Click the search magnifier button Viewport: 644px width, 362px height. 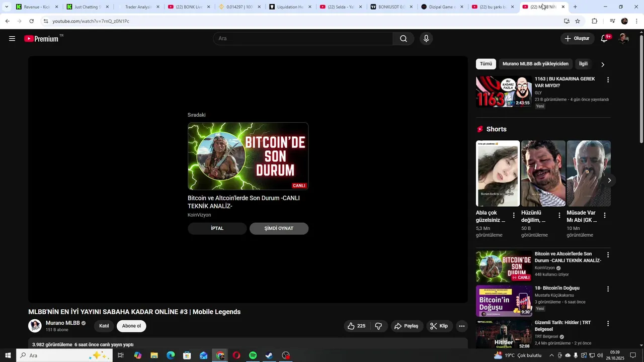coord(404,39)
